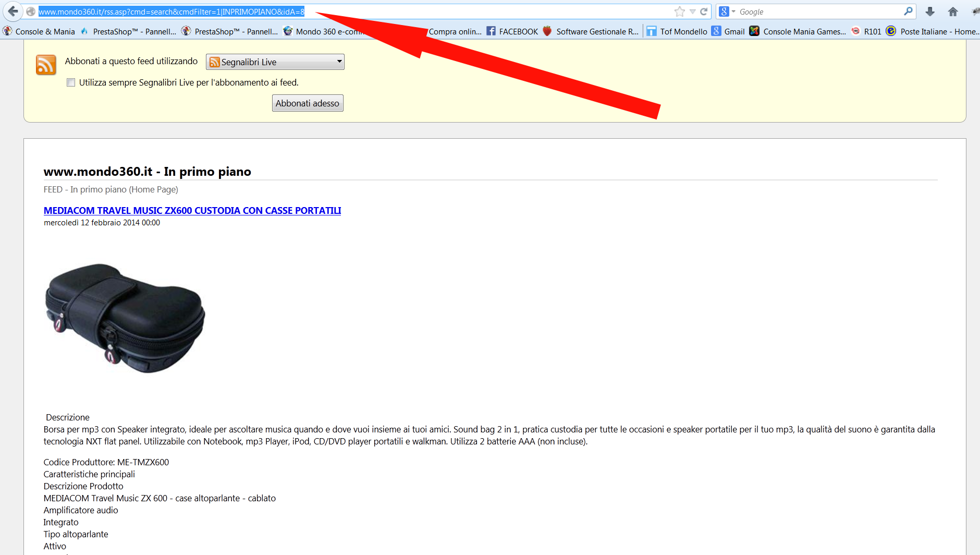Click the search magnifier icon

908,11
